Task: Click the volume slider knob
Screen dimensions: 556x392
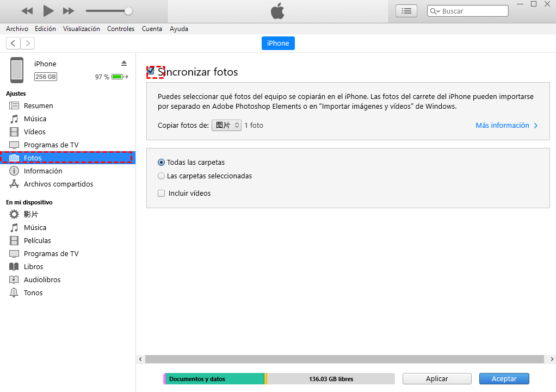Action: (x=128, y=11)
